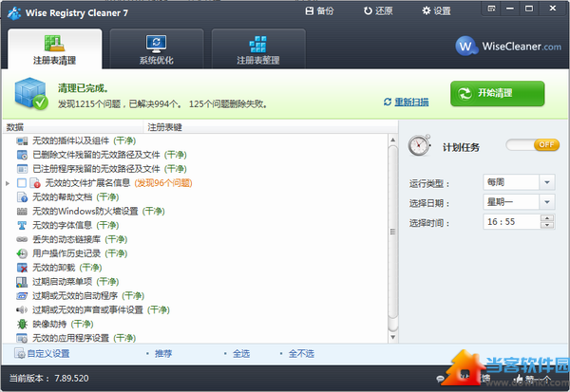The width and height of the screenshot is (570, 392).
Task: Click the 数据 column header
Action: [73, 127]
